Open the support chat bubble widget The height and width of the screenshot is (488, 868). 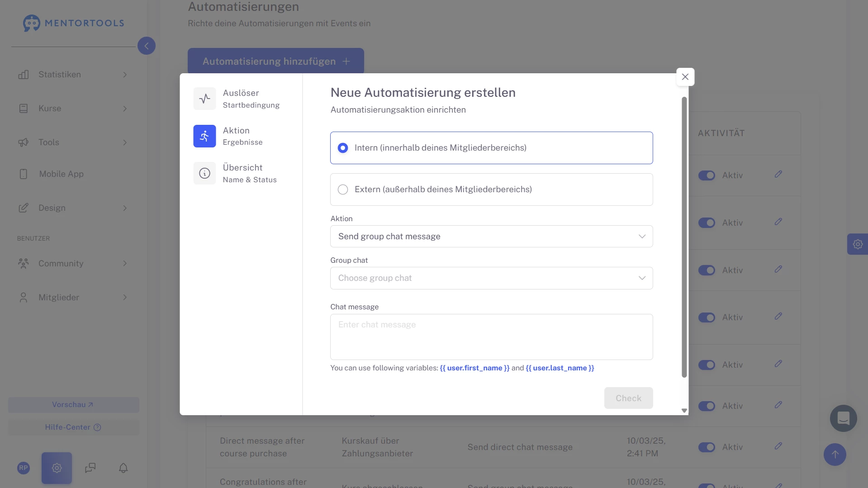(x=843, y=418)
